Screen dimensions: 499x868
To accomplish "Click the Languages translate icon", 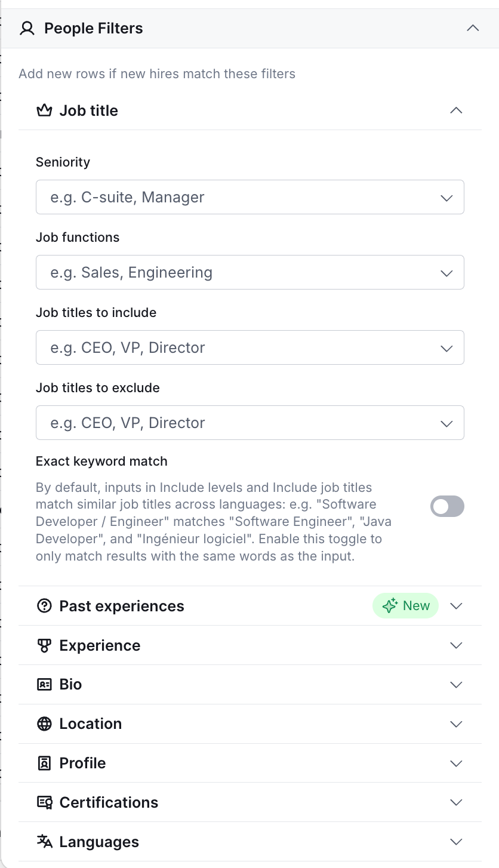I will coord(45,842).
